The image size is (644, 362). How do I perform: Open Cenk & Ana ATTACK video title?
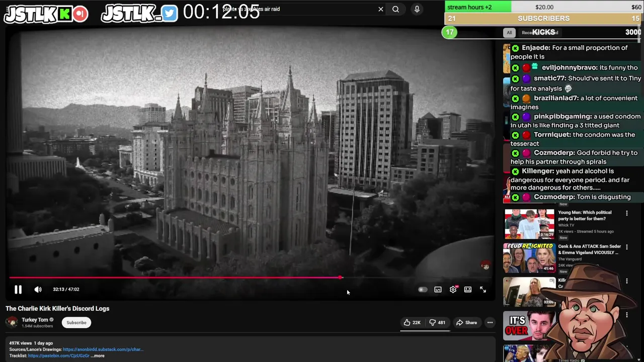[589, 249]
